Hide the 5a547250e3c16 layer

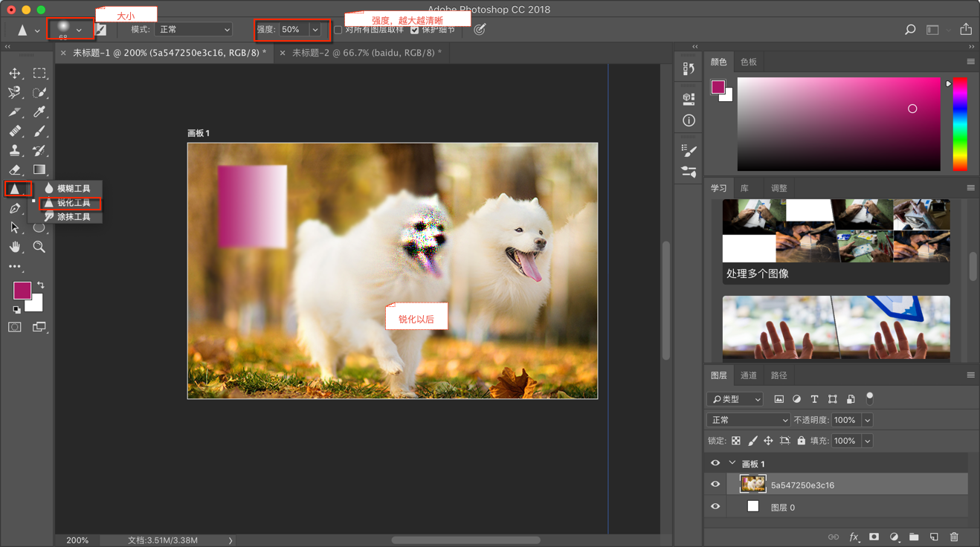[x=715, y=485]
